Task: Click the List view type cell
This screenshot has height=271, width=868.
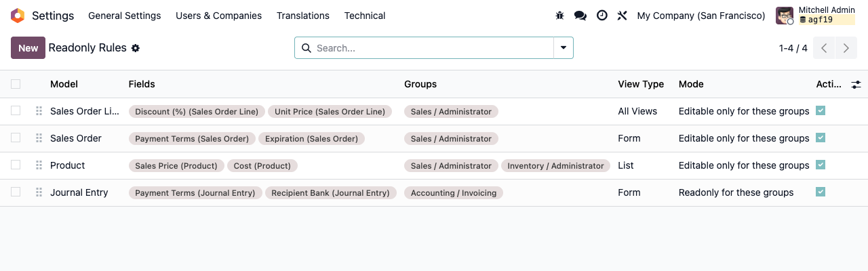Action: click(x=627, y=165)
